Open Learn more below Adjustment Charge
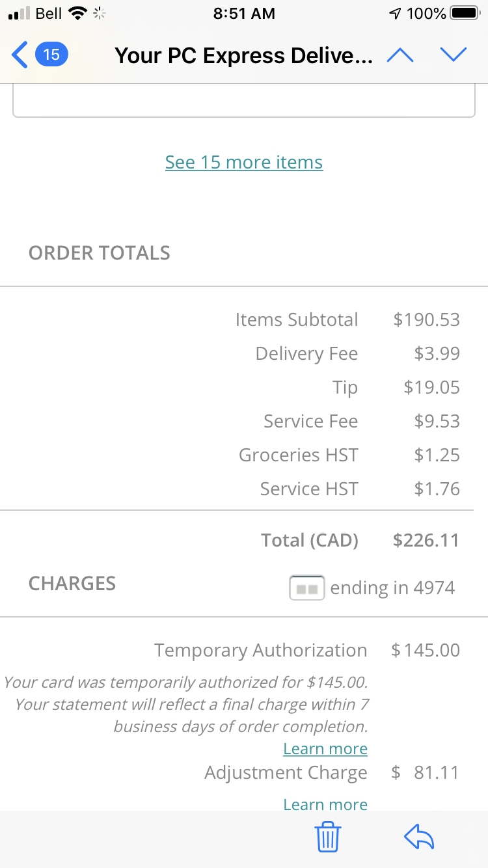The height and width of the screenshot is (868, 488). (x=325, y=804)
